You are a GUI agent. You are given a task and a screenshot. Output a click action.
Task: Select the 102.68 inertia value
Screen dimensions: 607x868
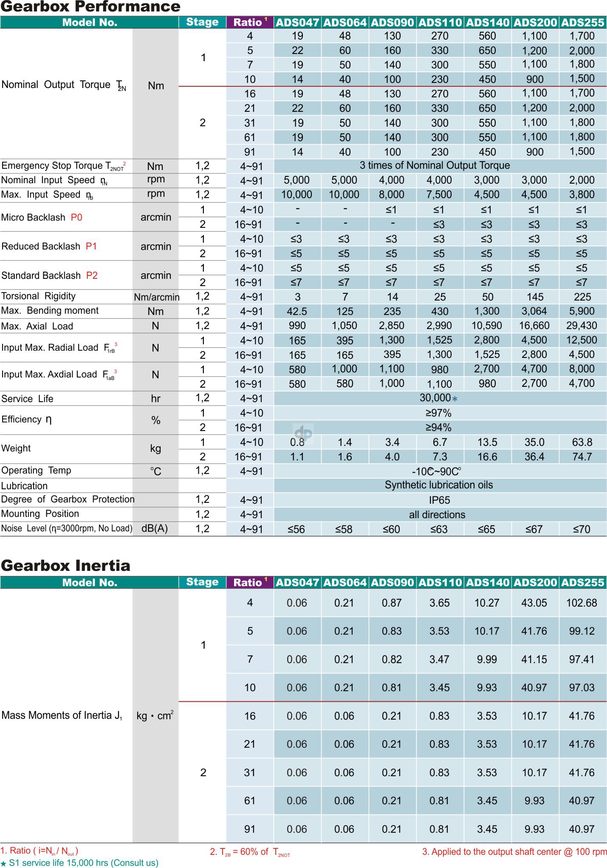(x=582, y=603)
